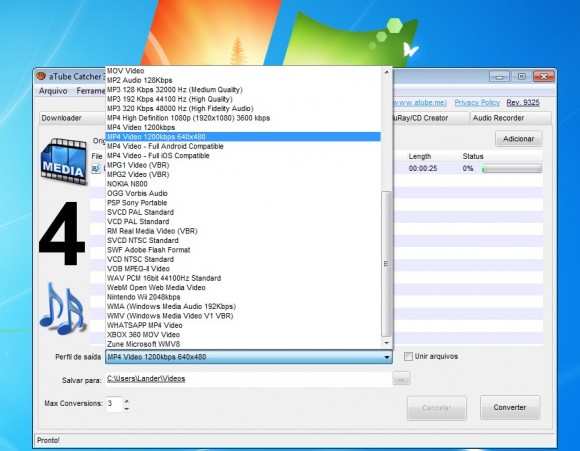Select WHATSAPP MP4 Video profile
The image size is (580, 451).
click(243, 326)
